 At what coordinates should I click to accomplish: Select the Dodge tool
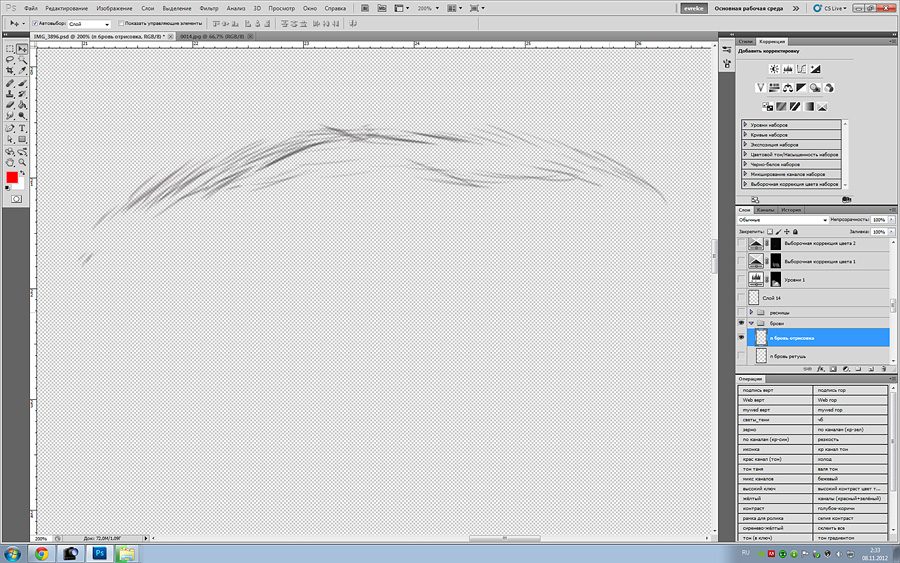tap(22, 116)
